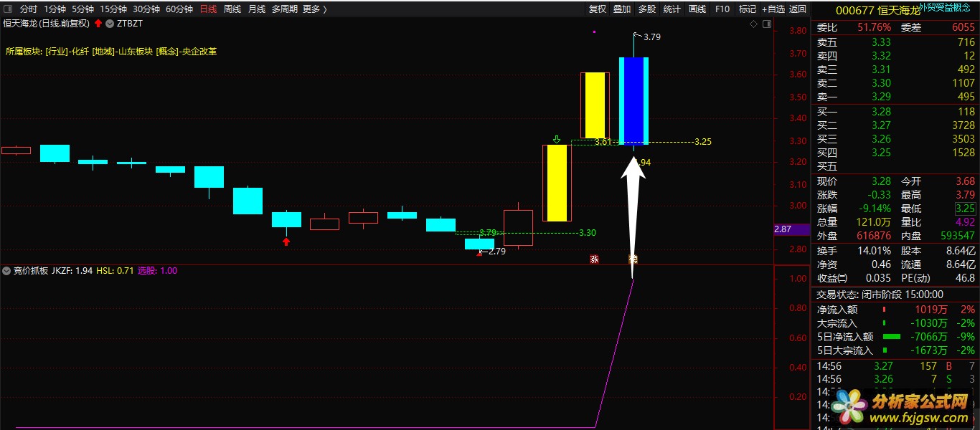Screen dimensions: 980x430
Task: Select the 1分钟 period
Action: coord(55,9)
